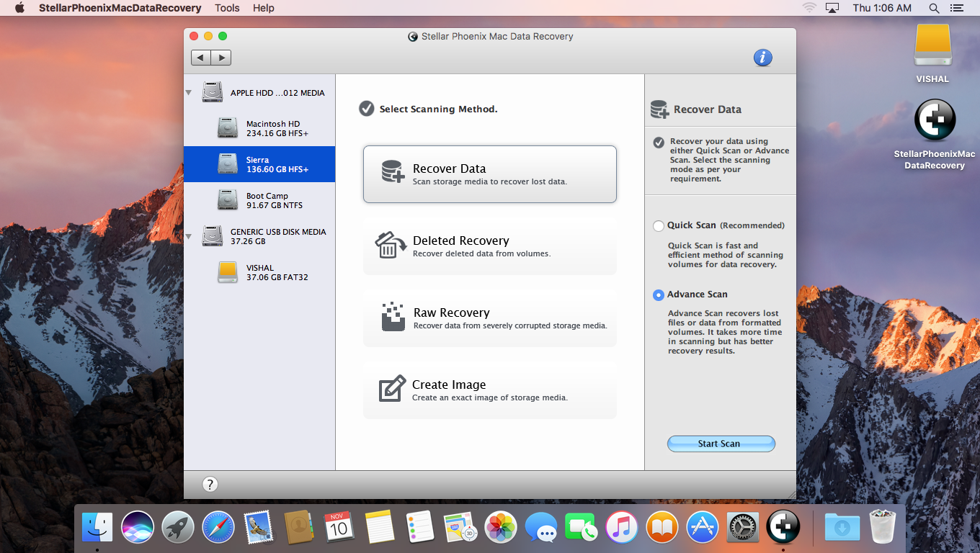Select the Macintosh HD 234.16 GB volume
Viewport: 980px width, 553px height.
point(259,128)
